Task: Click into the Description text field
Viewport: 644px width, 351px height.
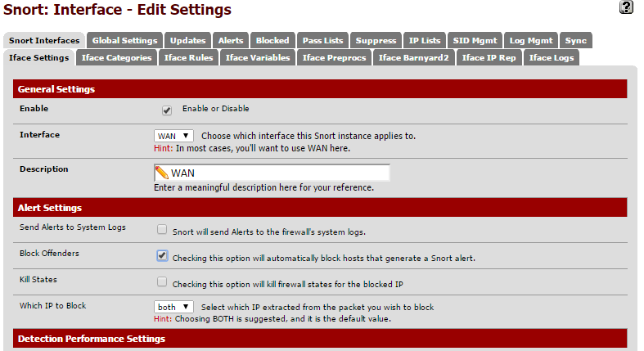Action: pyautogui.click(x=272, y=173)
